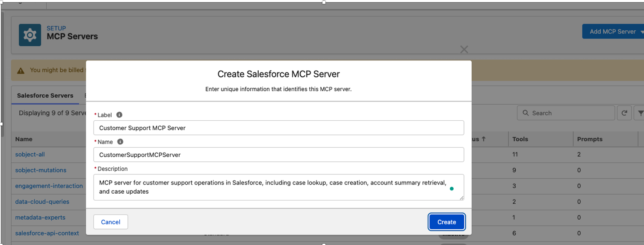This screenshot has width=644, height=245.
Task: Click the 'MCP Servers' page heading
Action: coord(72,37)
